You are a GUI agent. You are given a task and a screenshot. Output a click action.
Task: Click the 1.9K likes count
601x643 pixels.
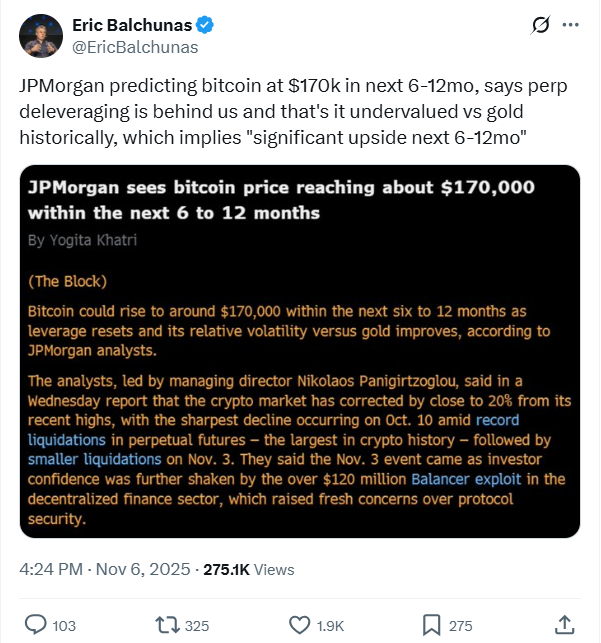point(332,625)
